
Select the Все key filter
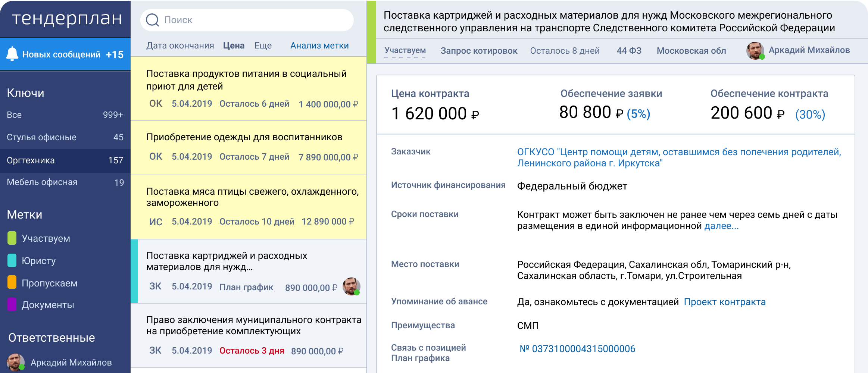tap(65, 115)
